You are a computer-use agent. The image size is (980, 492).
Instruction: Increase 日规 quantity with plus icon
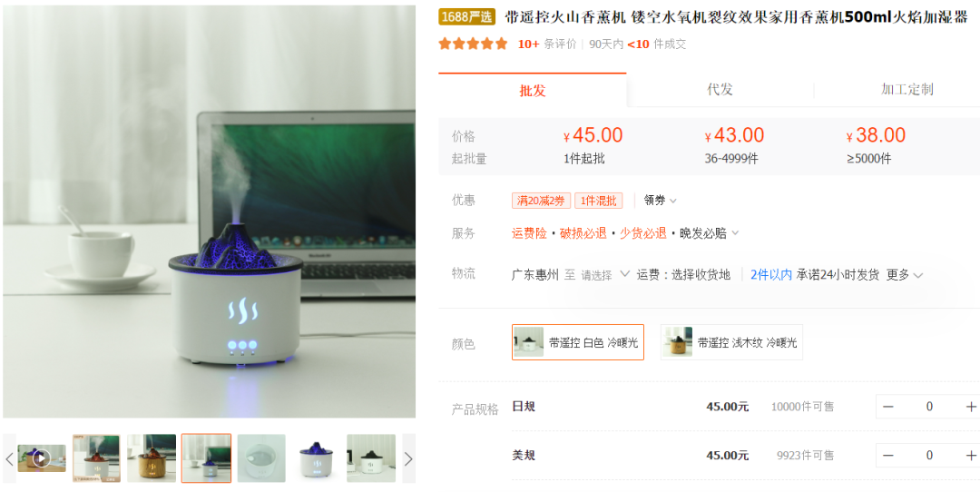(971, 407)
